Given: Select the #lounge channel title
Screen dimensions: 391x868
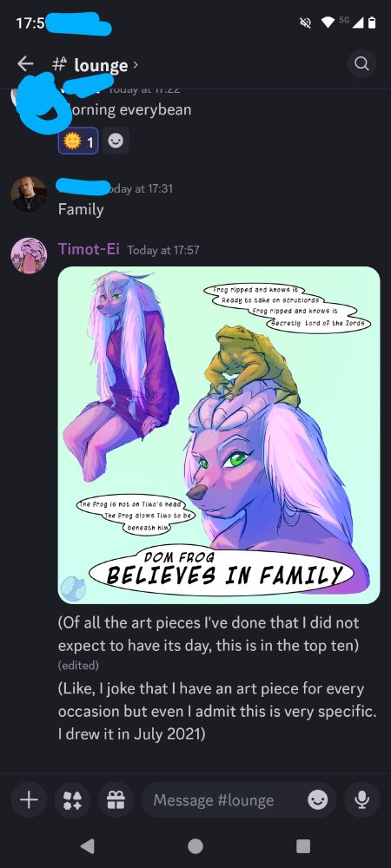Looking at the screenshot, I should [x=89, y=65].
